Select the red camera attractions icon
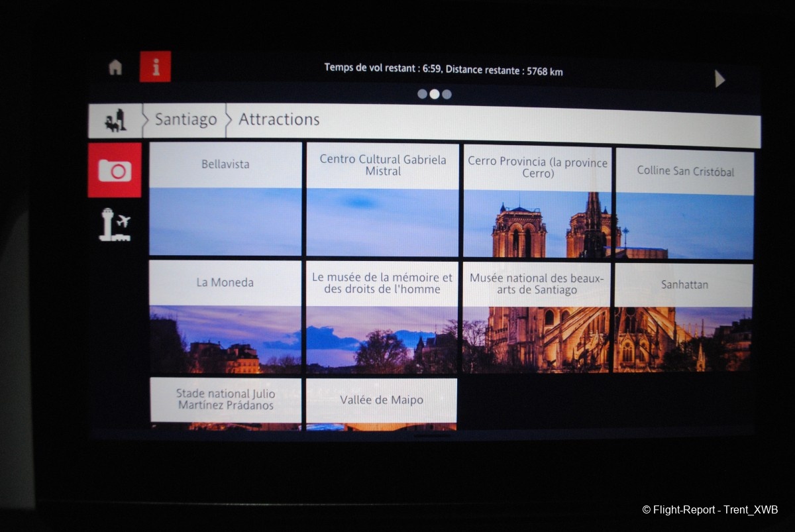 pyautogui.click(x=115, y=170)
